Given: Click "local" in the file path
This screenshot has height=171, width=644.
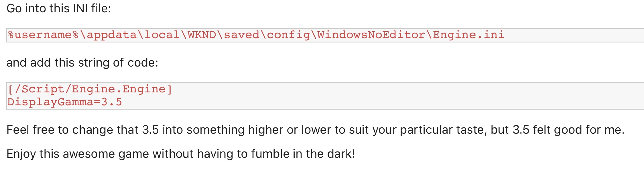Looking at the screenshot, I should 162,35.
